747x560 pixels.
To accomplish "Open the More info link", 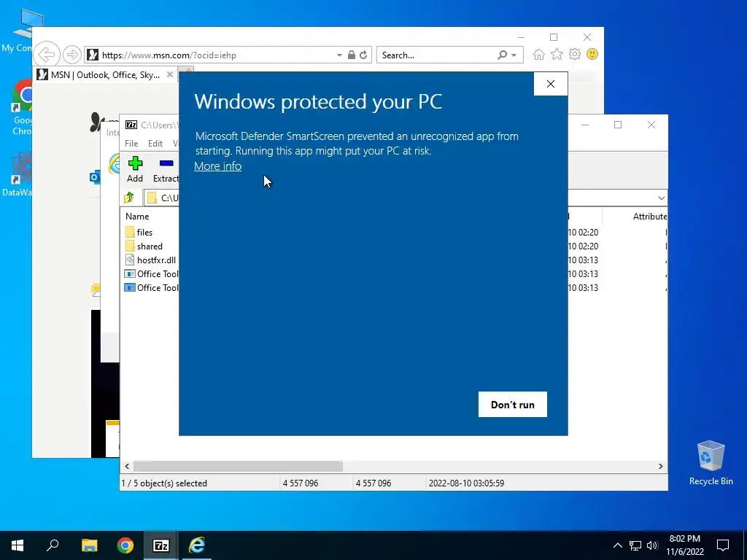I will pyautogui.click(x=217, y=166).
